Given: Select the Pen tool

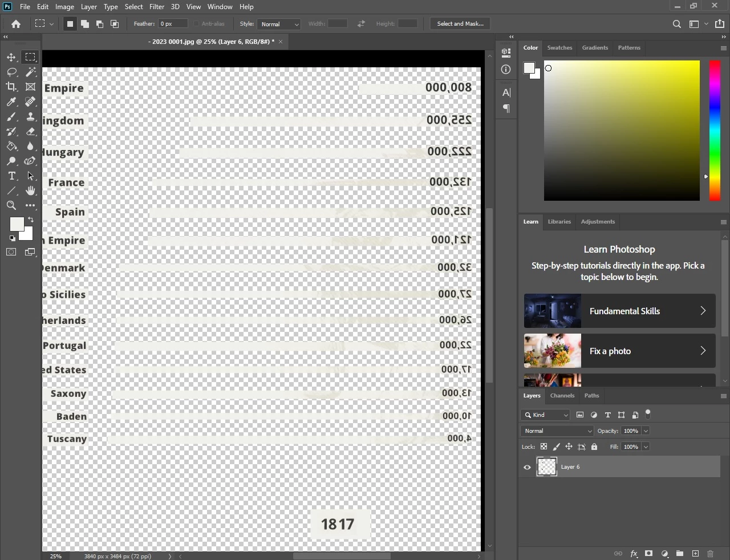Looking at the screenshot, I should click(30, 161).
